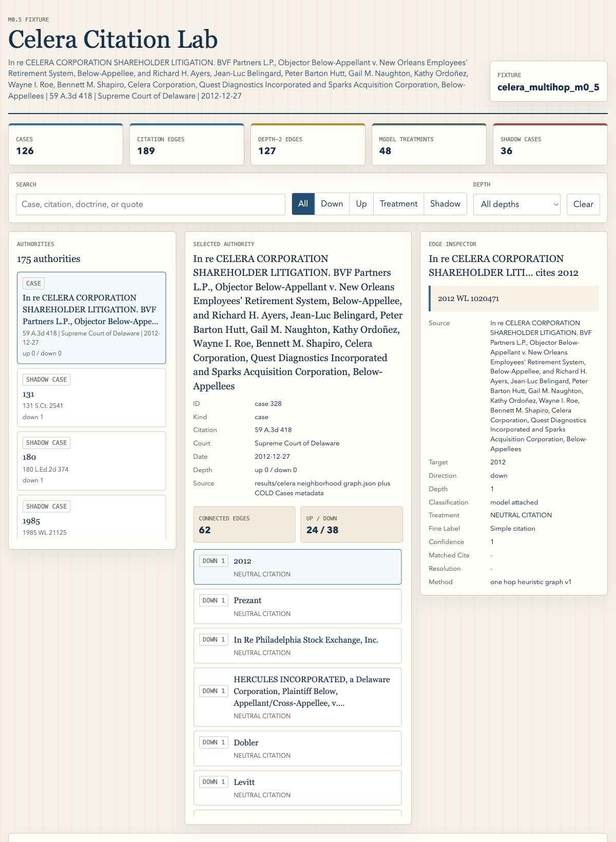616x842 pixels.
Task: Click 'one hop heuristic graph v1' method value
Action: (x=531, y=582)
